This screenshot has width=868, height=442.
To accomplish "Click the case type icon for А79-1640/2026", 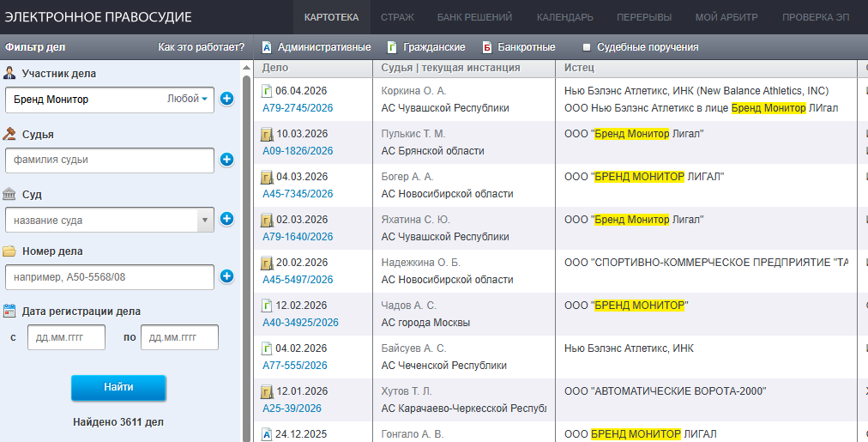I will (267, 220).
